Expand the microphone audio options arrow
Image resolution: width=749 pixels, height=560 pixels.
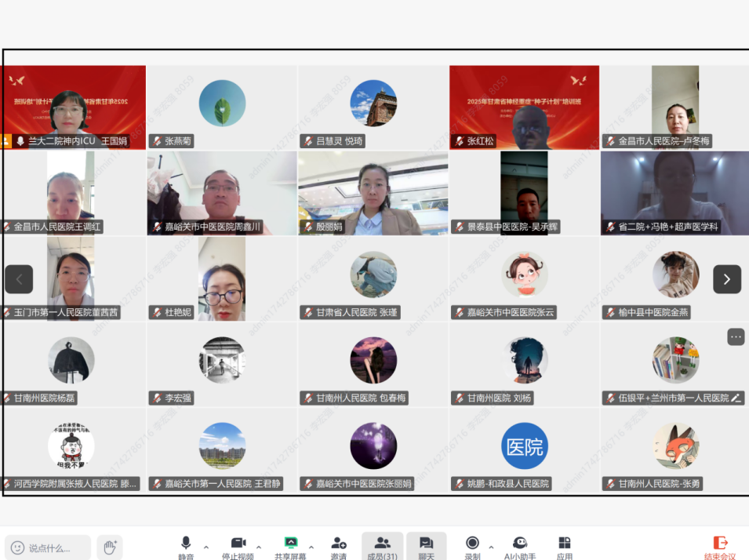206,547
